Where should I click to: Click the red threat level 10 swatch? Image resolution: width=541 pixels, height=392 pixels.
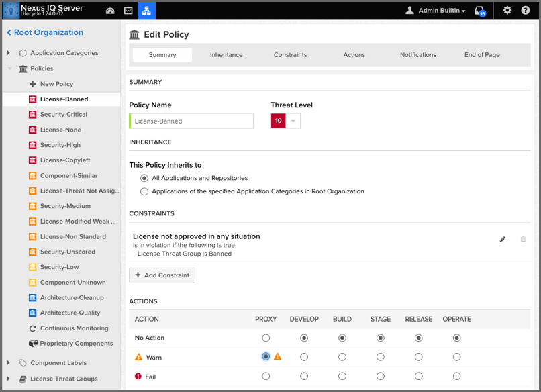(278, 121)
